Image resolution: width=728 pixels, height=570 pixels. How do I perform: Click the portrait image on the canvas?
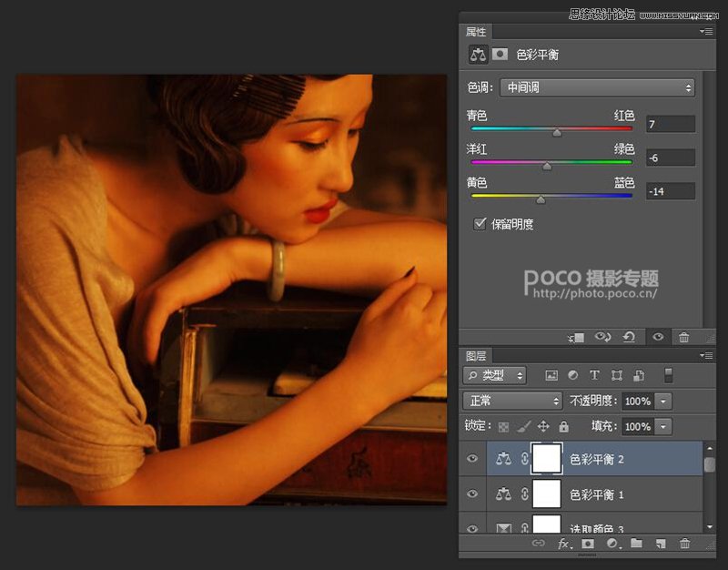[232, 290]
